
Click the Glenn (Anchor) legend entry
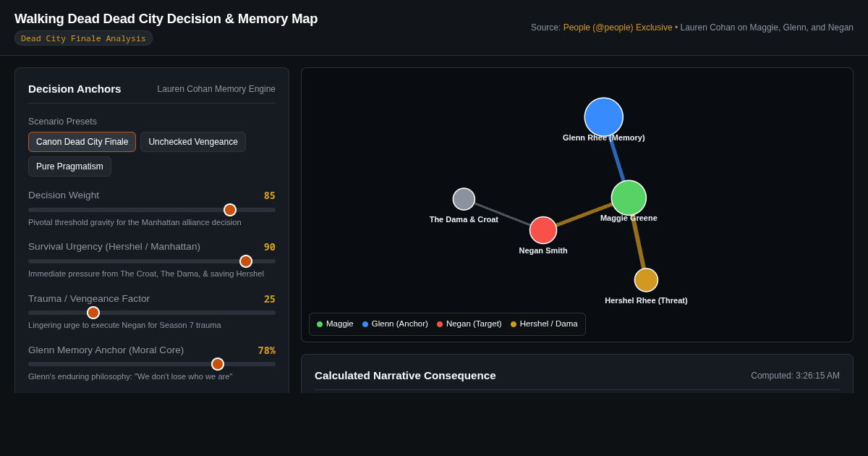click(x=395, y=324)
